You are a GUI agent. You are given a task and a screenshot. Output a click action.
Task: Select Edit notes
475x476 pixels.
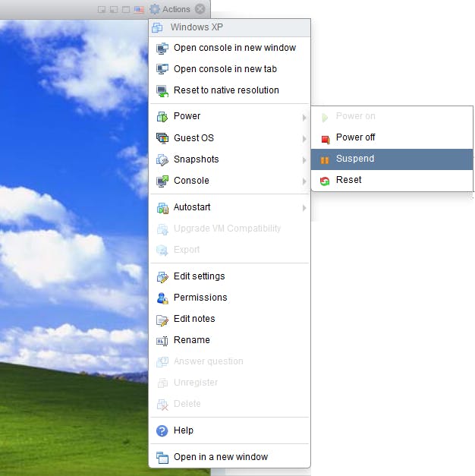pos(229,319)
